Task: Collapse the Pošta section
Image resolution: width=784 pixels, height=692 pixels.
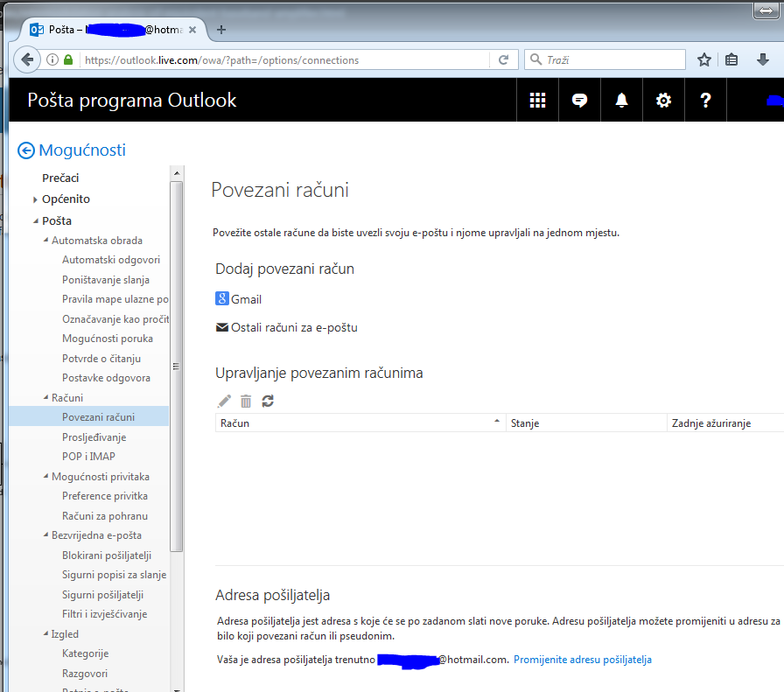Action: [36, 221]
